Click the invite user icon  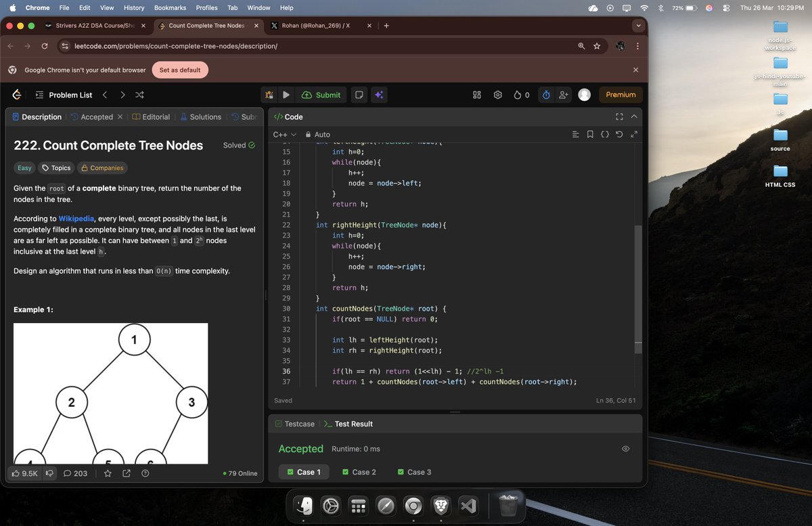(563, 95)
